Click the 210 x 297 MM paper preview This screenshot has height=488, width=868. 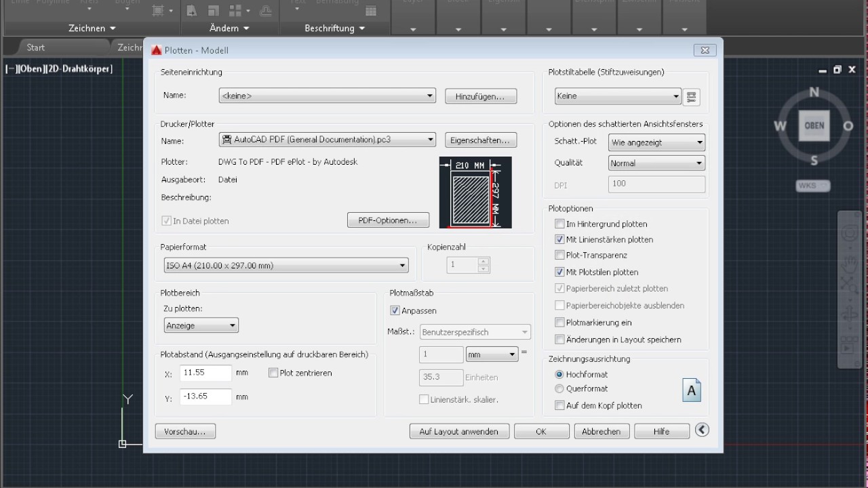475,192
